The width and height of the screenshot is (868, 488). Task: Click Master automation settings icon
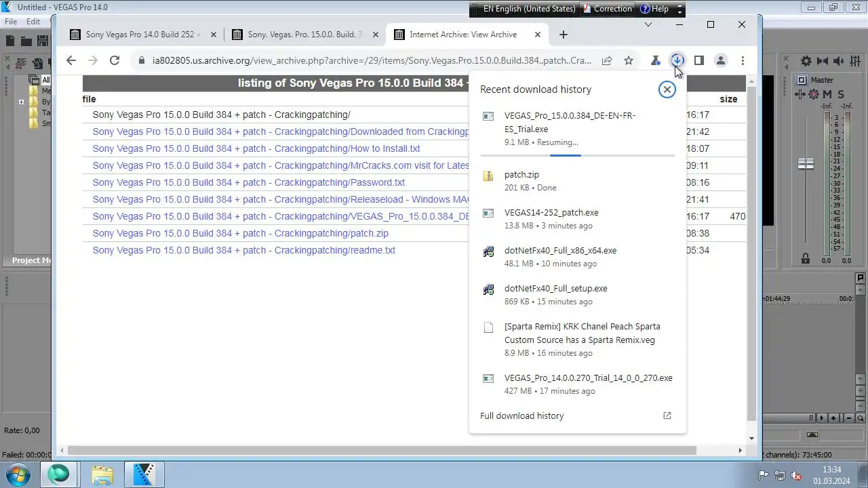click(x=814, y=94)
